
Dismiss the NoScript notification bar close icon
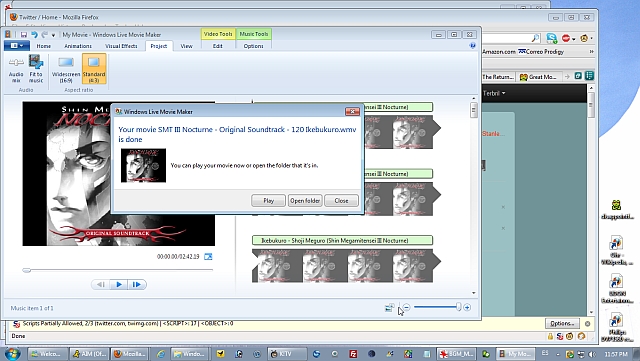tap(587, 324)
